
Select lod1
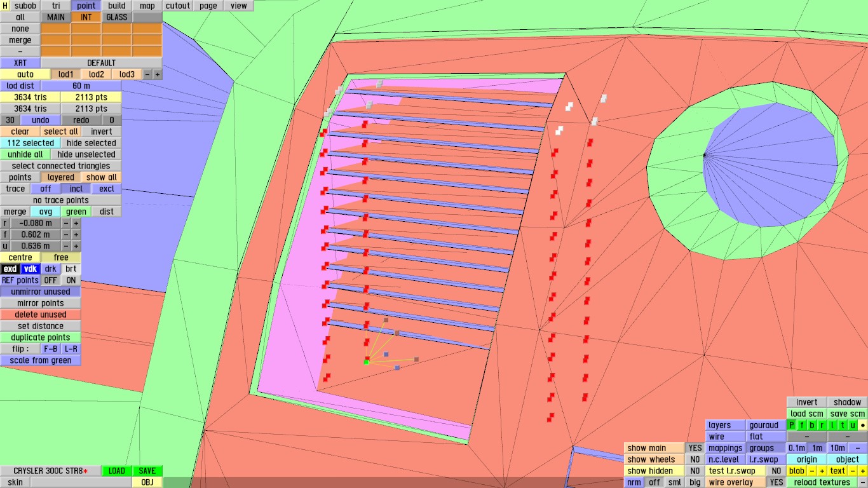tap(66, 74)
